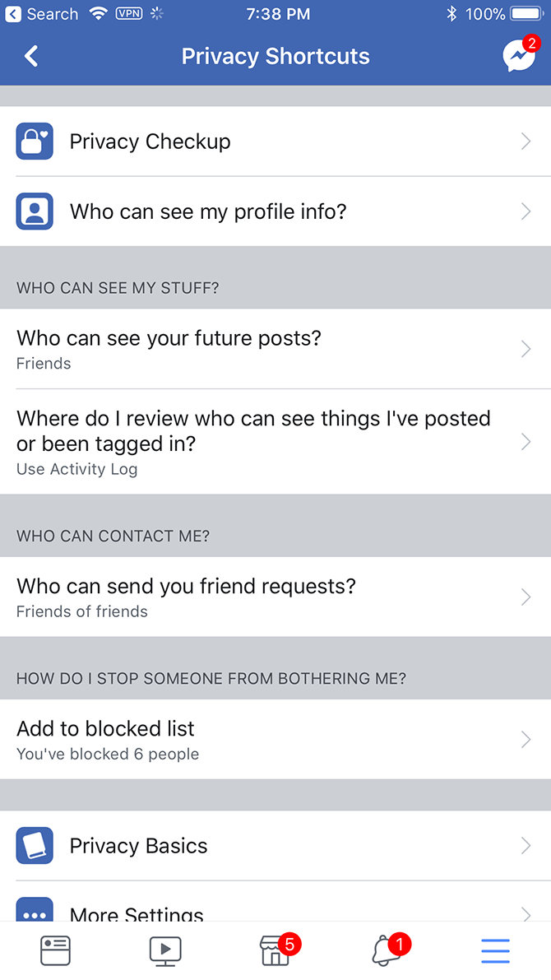Tap the More Settings ellipsis icon
This screenshot has width=551, height=980.
pos(35,911)
